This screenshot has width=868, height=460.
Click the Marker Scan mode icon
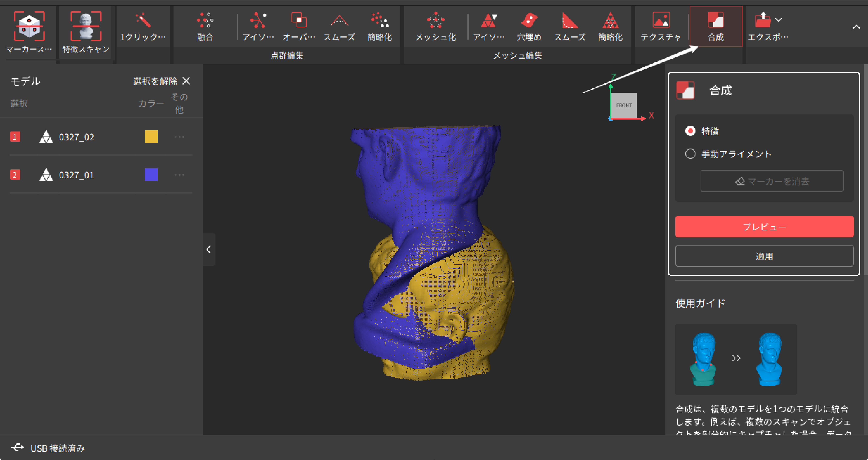(x=29, y=26)
